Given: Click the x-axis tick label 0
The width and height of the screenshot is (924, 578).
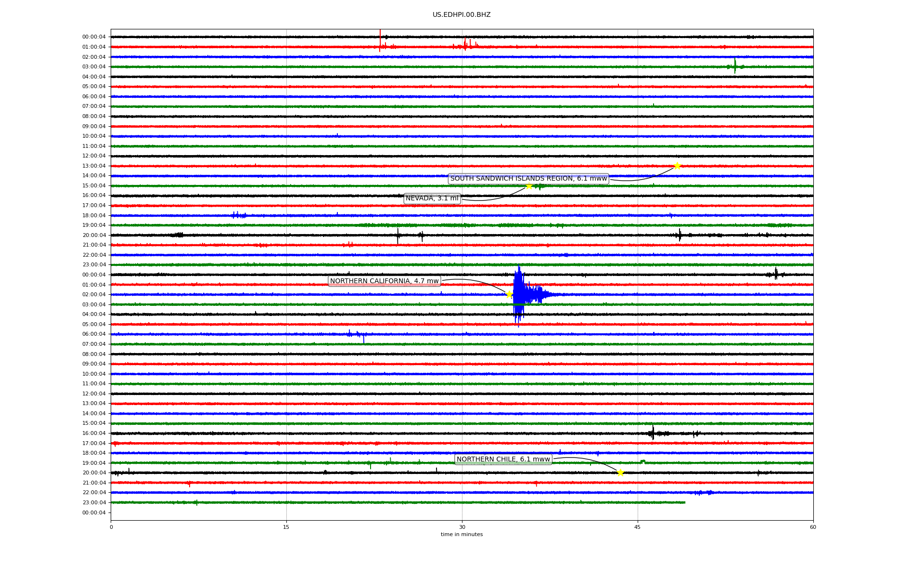Looking at the screenshot, I should click(111, 527).
